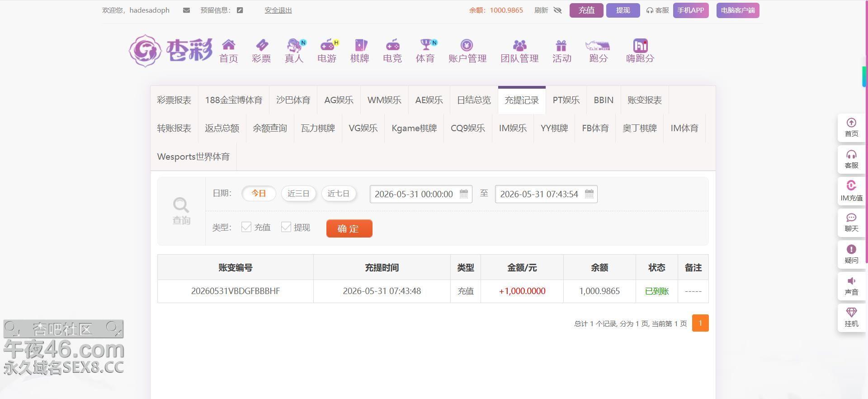Select the 今日 date range option

click(x=259, y=194)
